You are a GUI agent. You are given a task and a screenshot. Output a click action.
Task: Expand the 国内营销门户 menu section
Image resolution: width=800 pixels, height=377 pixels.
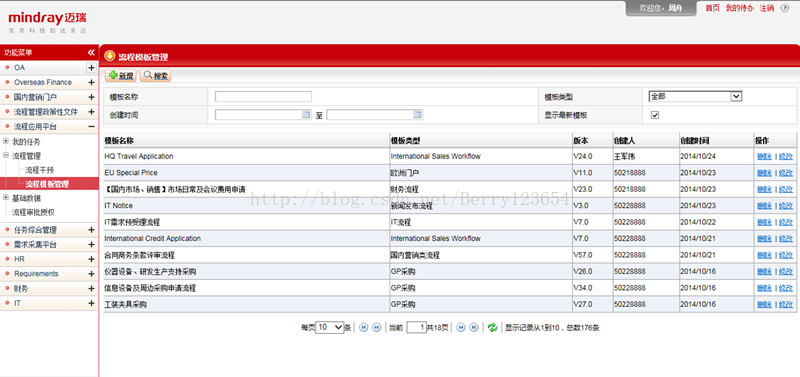[x=91, y=97]
